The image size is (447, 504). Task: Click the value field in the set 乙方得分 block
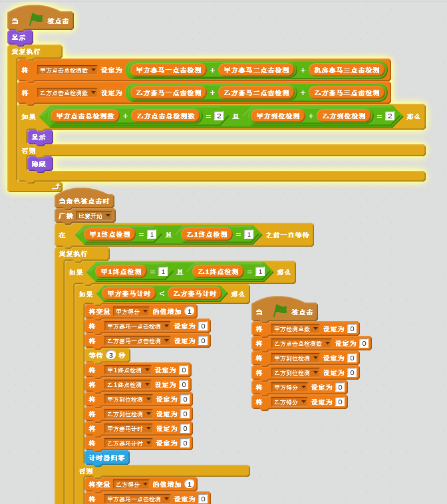pos(340,402)
